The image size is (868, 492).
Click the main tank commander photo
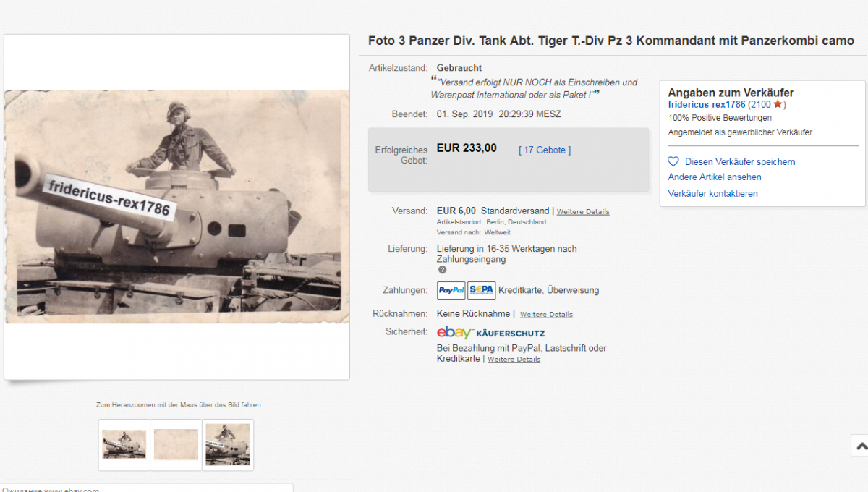tap(176, 206)
